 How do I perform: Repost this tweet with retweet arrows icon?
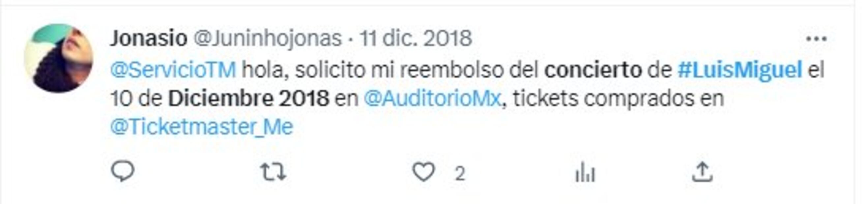274,172
